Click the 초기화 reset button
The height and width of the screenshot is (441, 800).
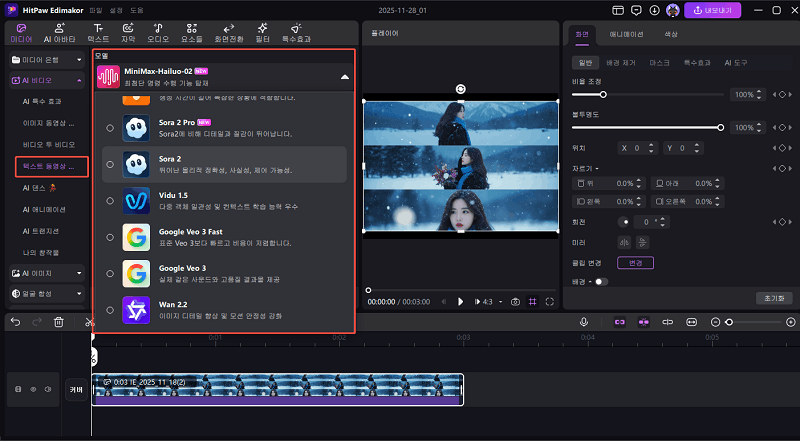point(774,298)
